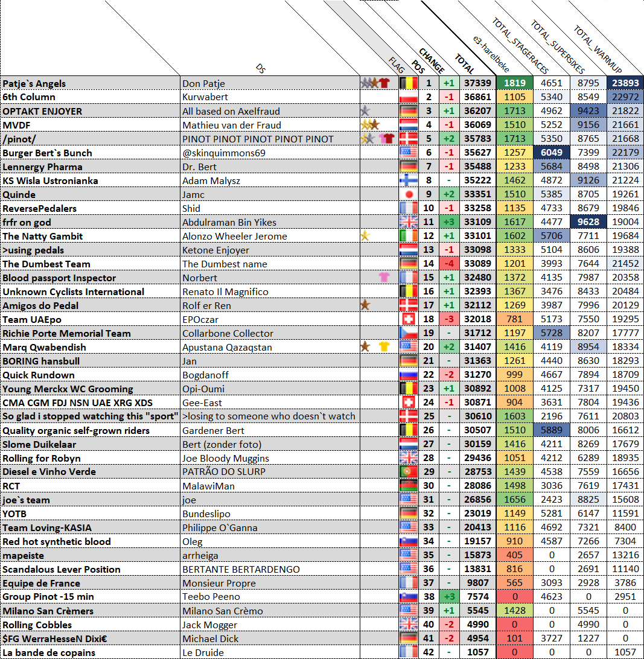Click the red jersey icon in Patje`s Angels row
Viewport: 644px width, 659px height.
pos(384,83)
